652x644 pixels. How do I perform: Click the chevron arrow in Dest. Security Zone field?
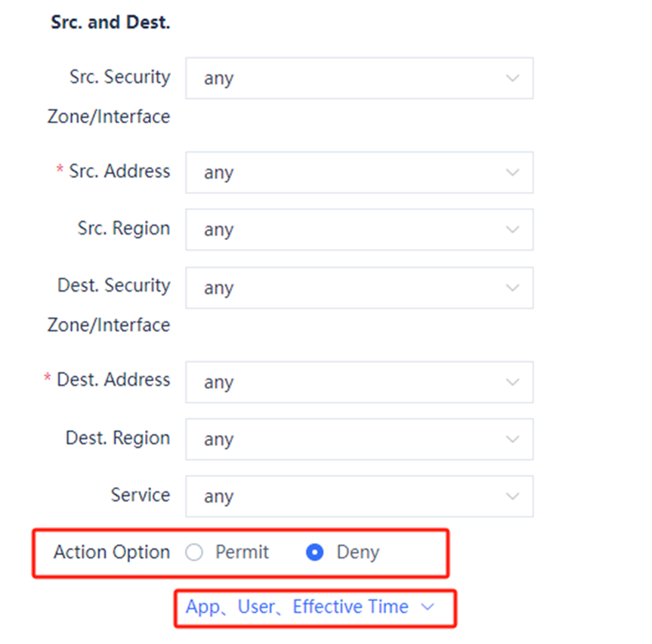tap(513, 288)
